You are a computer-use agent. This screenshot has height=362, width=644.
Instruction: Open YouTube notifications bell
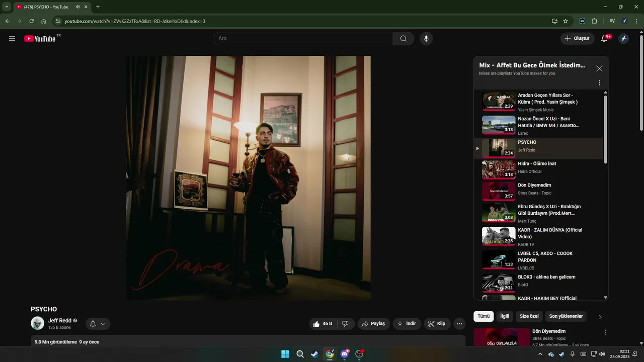(x=605, y=39)
